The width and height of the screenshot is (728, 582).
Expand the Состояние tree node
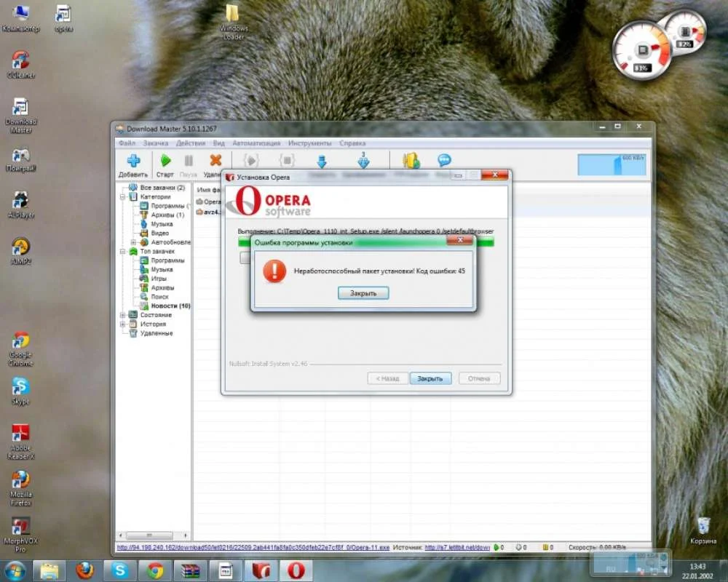pyautogui.click(x=122, y=315)
